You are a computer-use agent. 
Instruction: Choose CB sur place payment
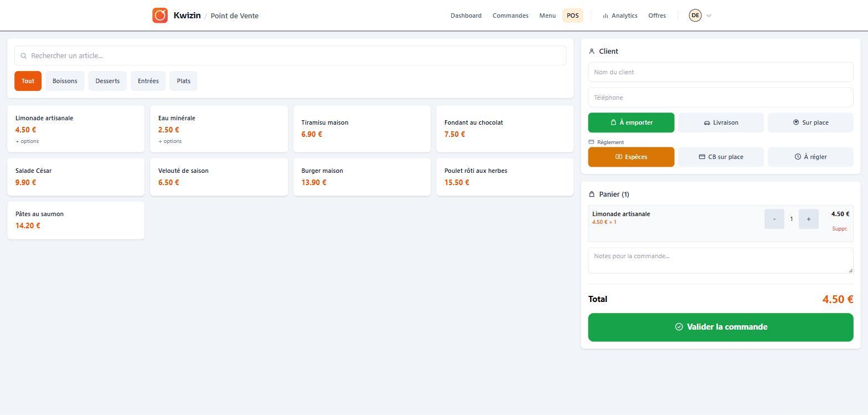721,157
